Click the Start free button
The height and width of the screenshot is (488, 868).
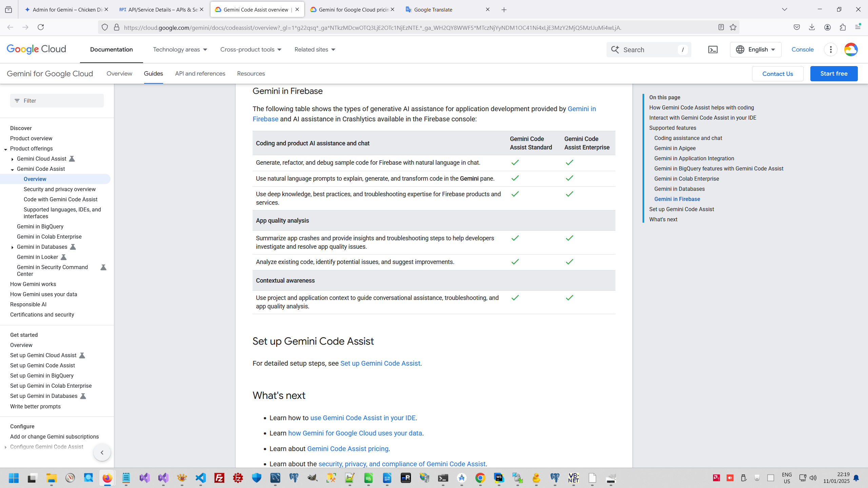click(834, 74)
